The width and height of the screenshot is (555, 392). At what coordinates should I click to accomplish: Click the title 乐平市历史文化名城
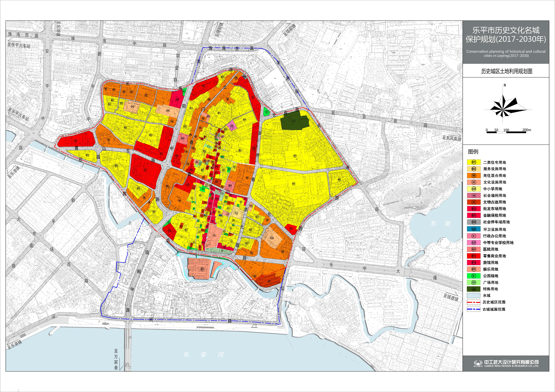coord(506,30)
